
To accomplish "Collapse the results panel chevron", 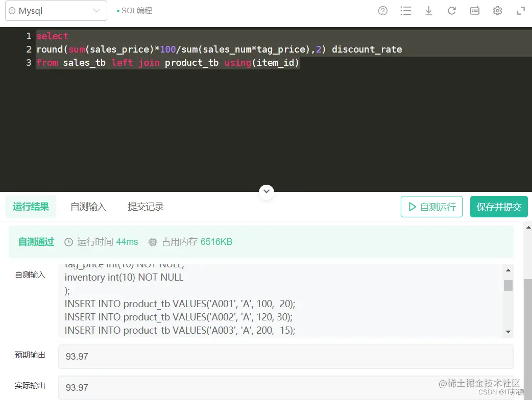I will 267,191.
